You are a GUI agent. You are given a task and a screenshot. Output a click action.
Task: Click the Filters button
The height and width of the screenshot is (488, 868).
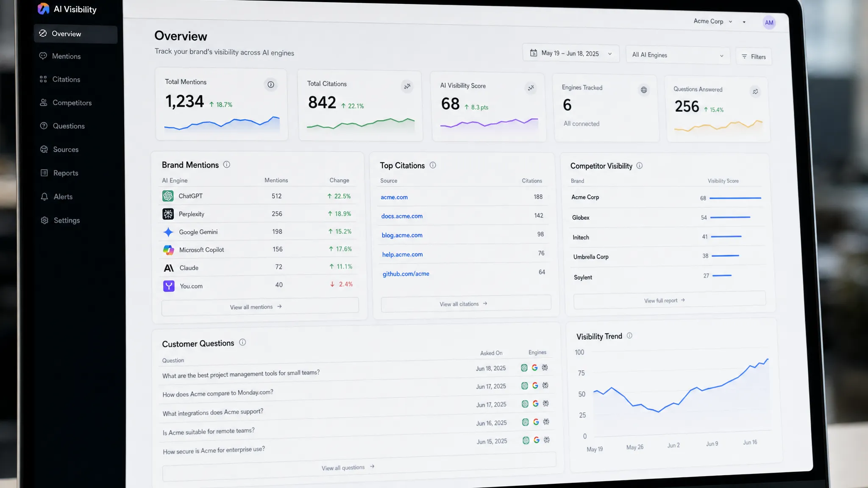(x=754, y=57)
